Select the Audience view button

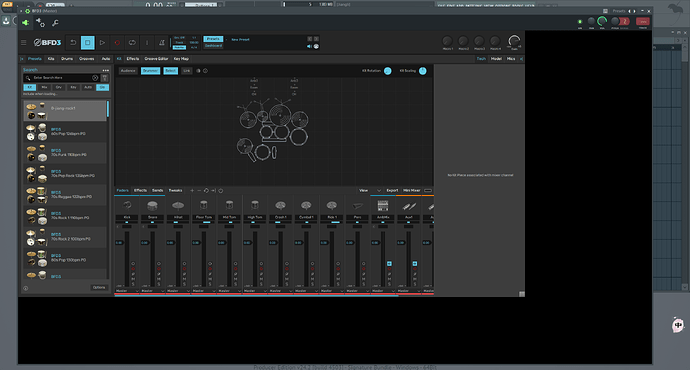(x=128, y=71)
